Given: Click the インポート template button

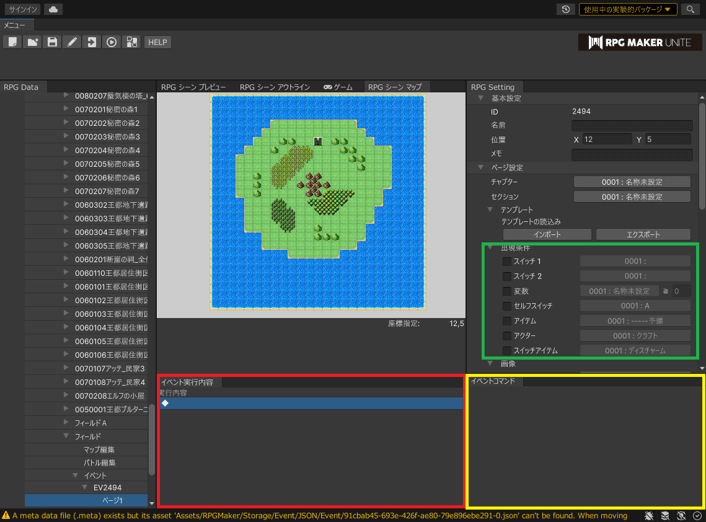Looking at the screenshot, I should pos(546,234).
